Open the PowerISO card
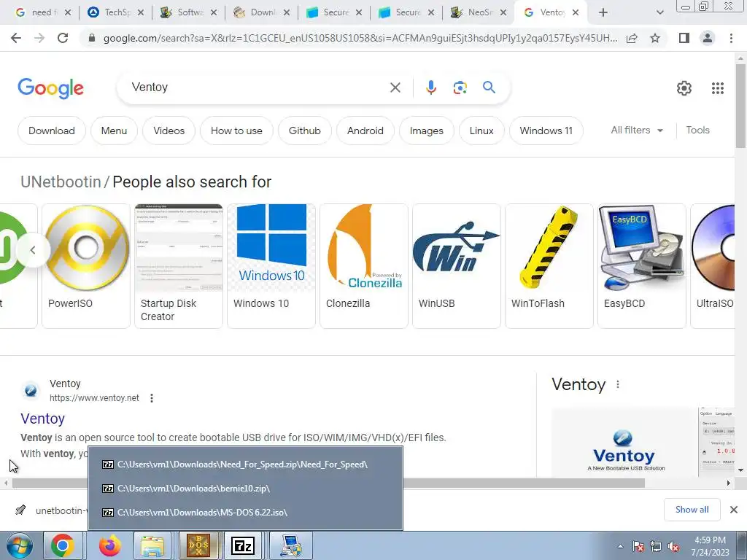The image size is (747, 560). coord(86,265)
